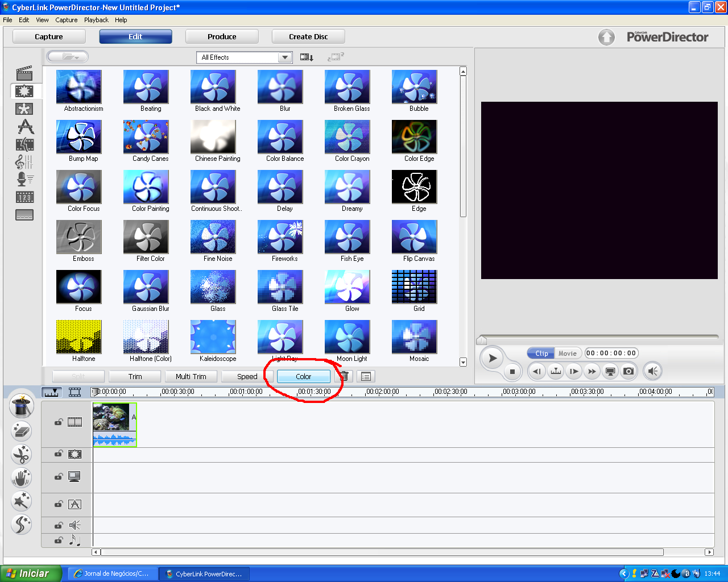728x582 pixels.
Task: Toggle the lock on the music track
Action: pyautogui.click(x=59, y=541)
